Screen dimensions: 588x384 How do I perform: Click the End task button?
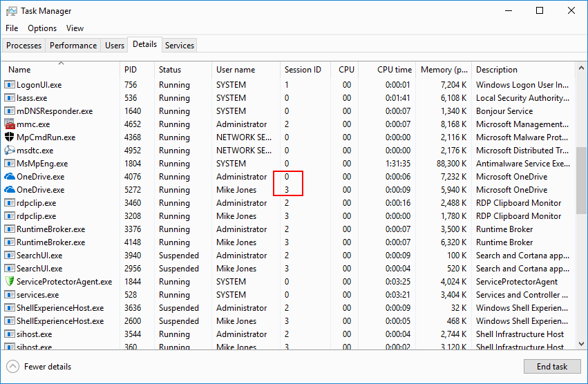[x=552, y=366]
